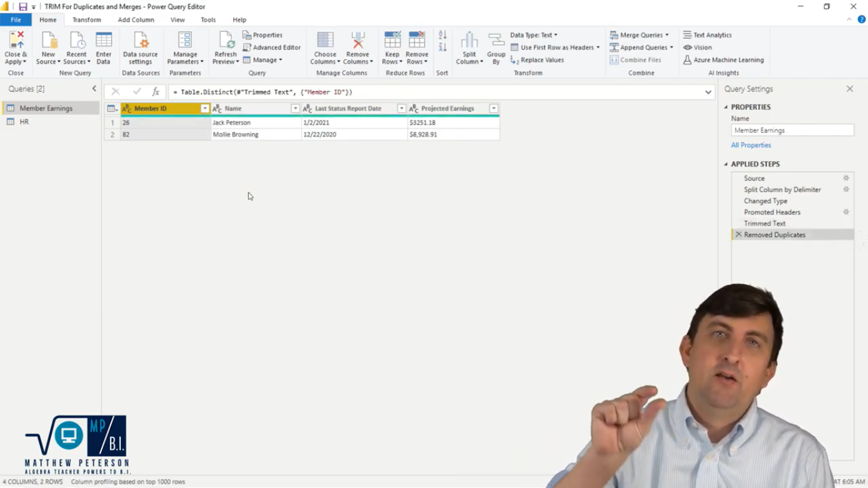
Task: Open the Data Type: Text dropdown
Action: pyautogui.click(x=534, y=35)
